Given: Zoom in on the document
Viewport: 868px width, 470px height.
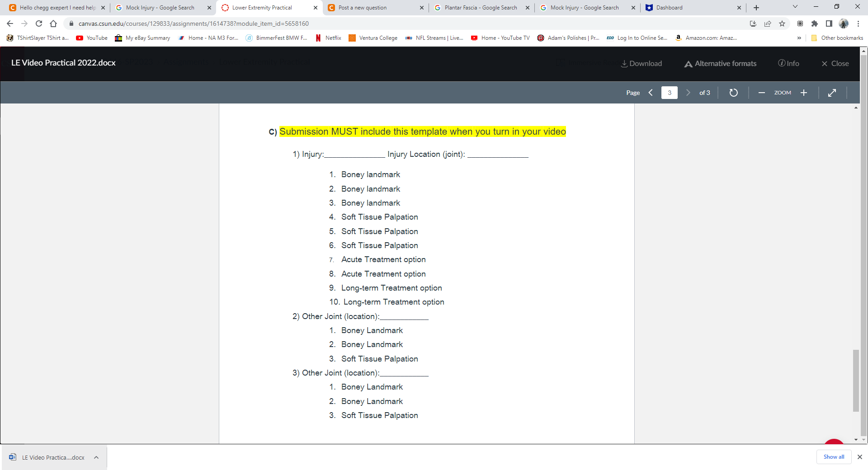Looking at the screenshot, I should [804, 92].
